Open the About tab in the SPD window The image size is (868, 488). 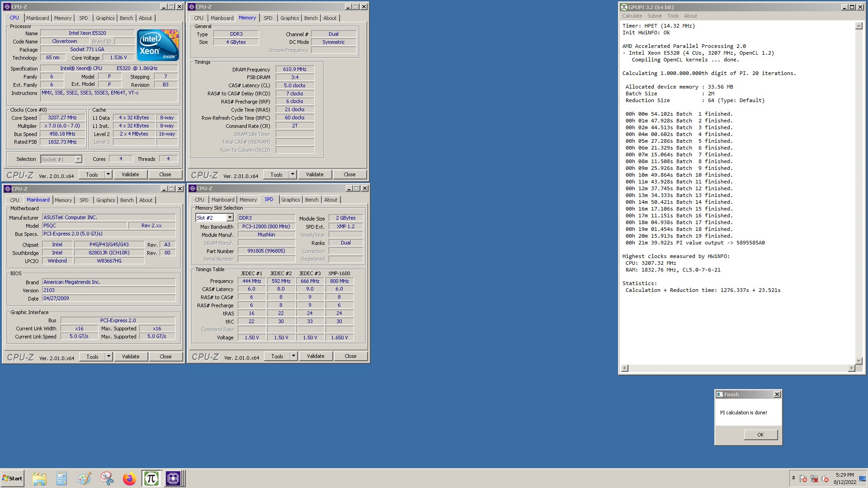[330, 200]
